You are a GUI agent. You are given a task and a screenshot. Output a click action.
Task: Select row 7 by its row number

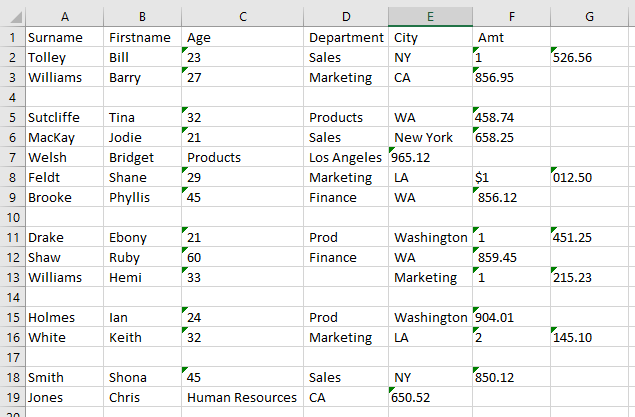(11, 157)
